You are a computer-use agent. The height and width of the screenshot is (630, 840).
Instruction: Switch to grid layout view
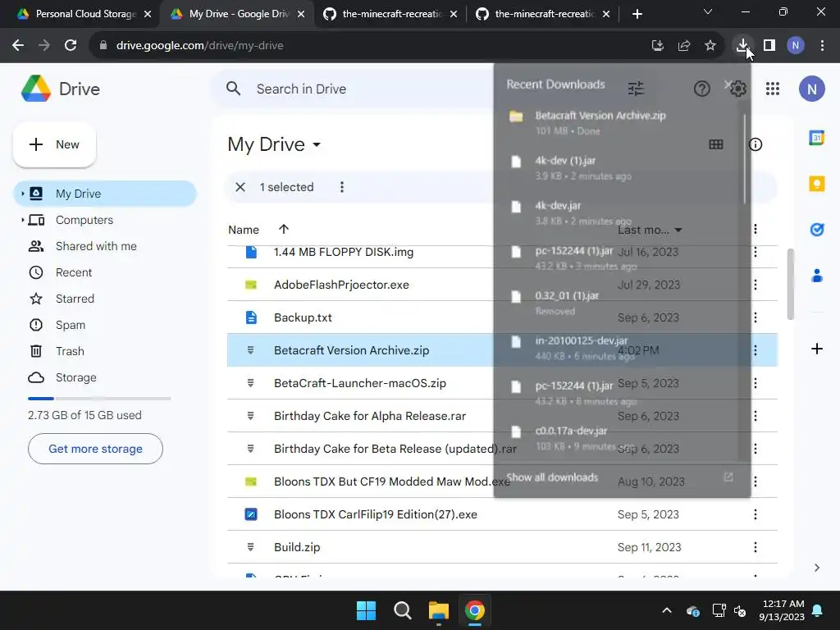(x=715, y=144)
